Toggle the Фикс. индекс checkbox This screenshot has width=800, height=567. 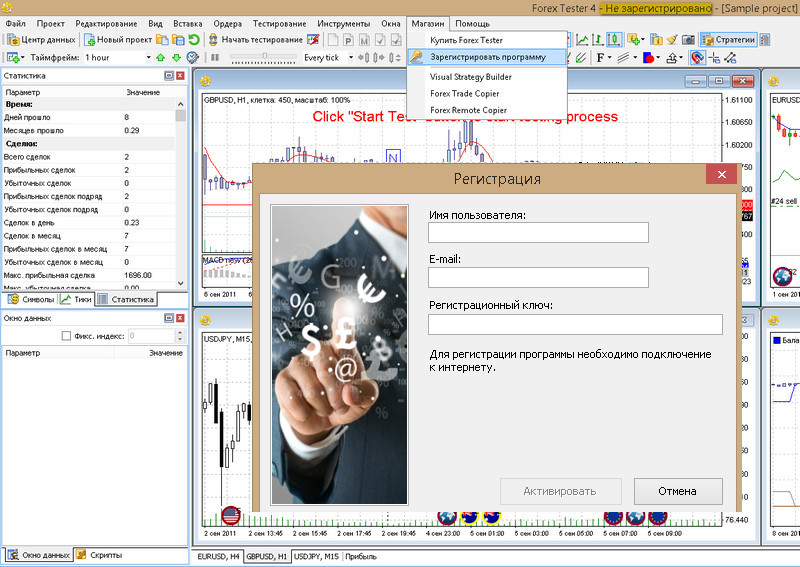click(66, 336)
